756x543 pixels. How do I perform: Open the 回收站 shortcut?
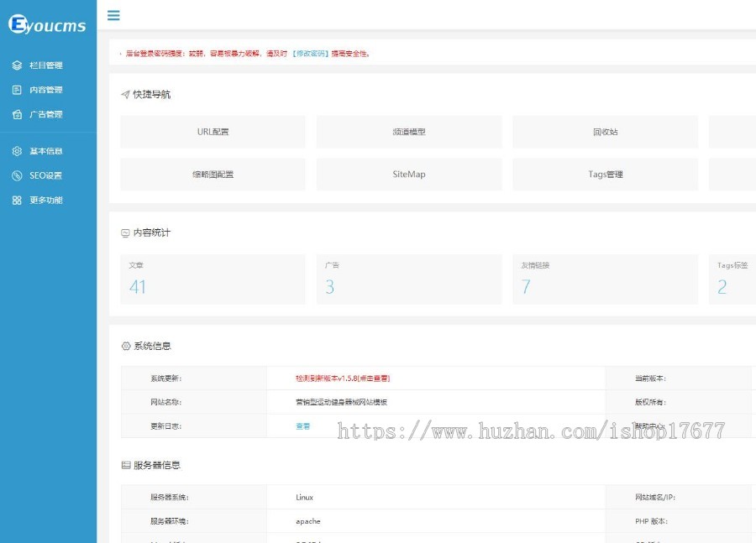click(x=605, y=132)
